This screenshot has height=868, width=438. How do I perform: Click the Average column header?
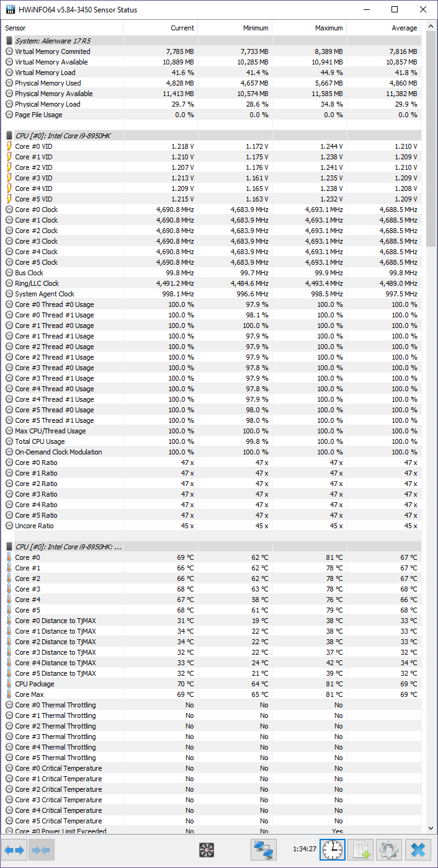pos(383,28)
